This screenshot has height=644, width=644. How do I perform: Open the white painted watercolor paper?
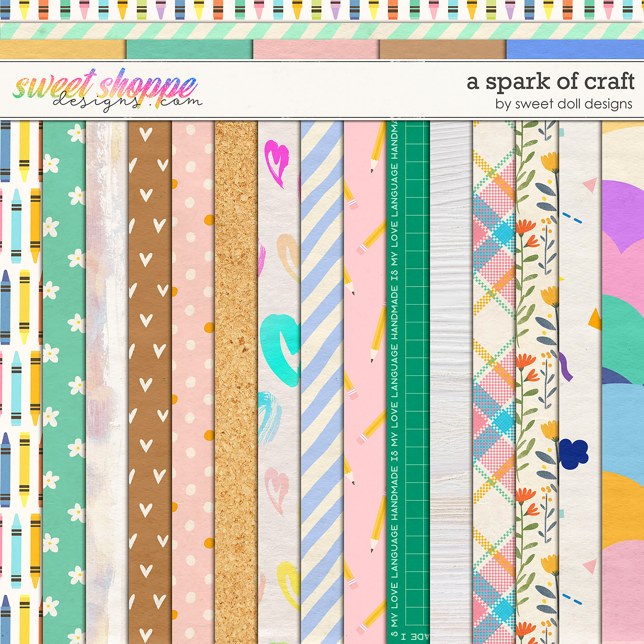click(107, 382)
